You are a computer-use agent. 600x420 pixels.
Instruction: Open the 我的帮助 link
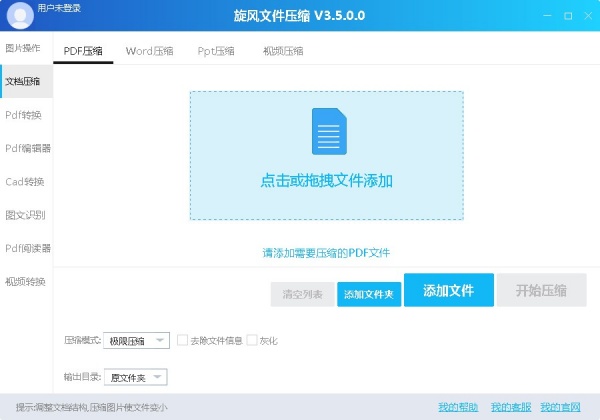click(458, 407)
